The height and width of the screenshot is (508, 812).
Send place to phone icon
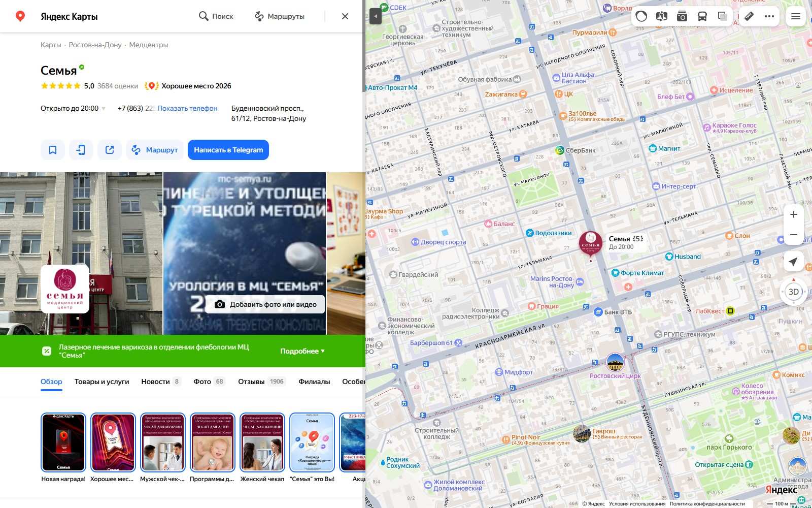[x=81, y=150]
